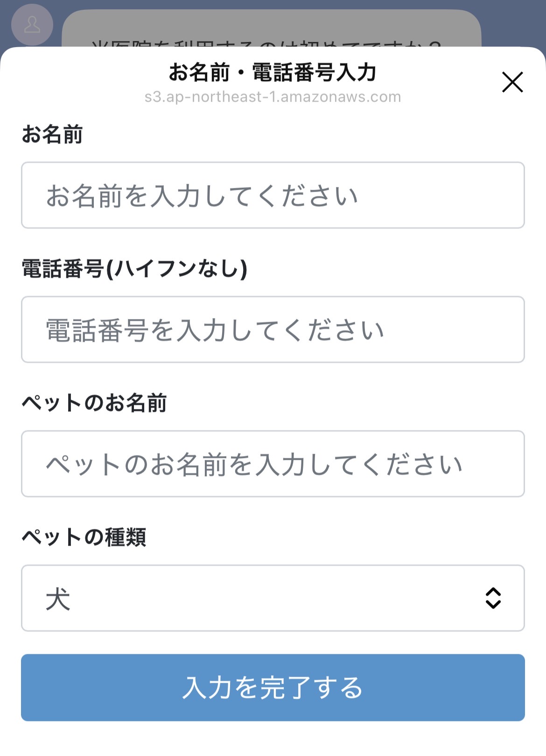Tap the ペットの種類 field label
Screen dimensions: 546x756
(84, 537)
